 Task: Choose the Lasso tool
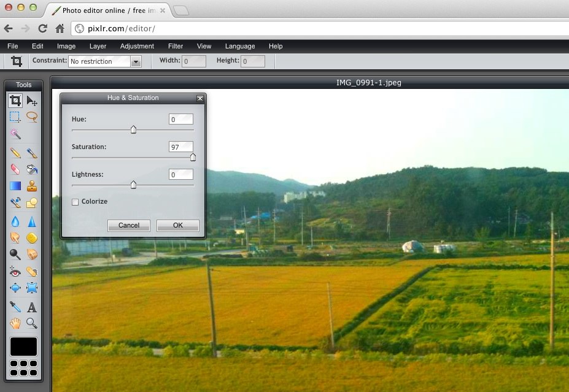(32, 117)
